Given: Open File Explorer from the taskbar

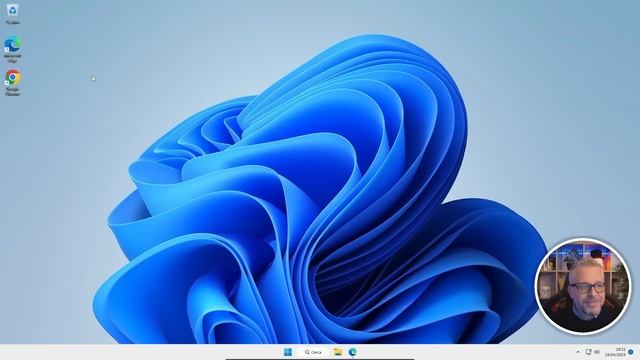Looking at the screenshot, I should pyautogui.click(x=338, y=352).
